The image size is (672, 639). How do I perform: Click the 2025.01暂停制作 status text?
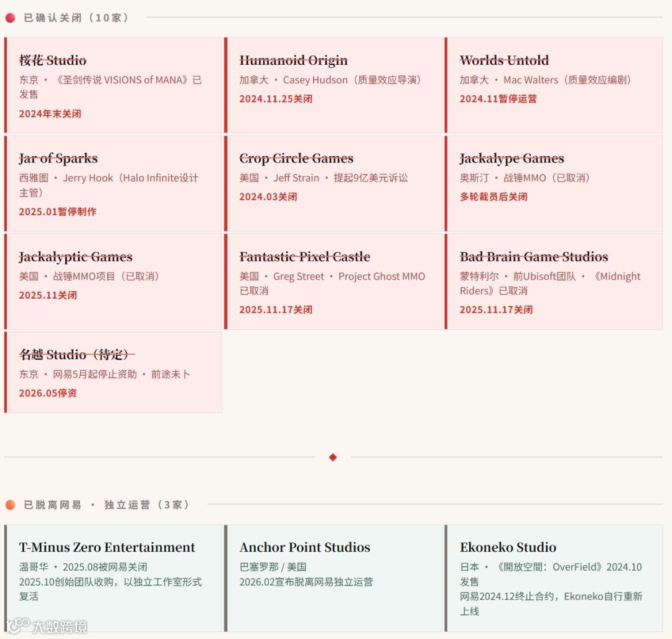[x=58, y=212]
